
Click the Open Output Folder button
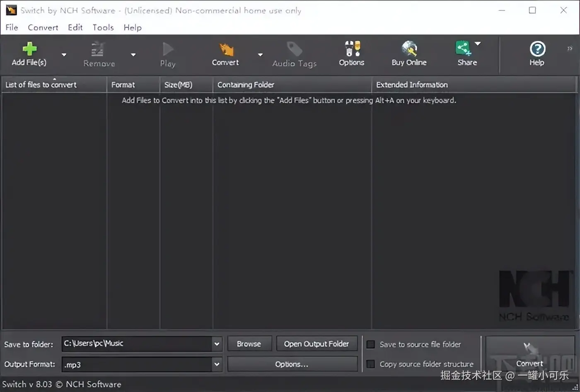coord(317,344)
